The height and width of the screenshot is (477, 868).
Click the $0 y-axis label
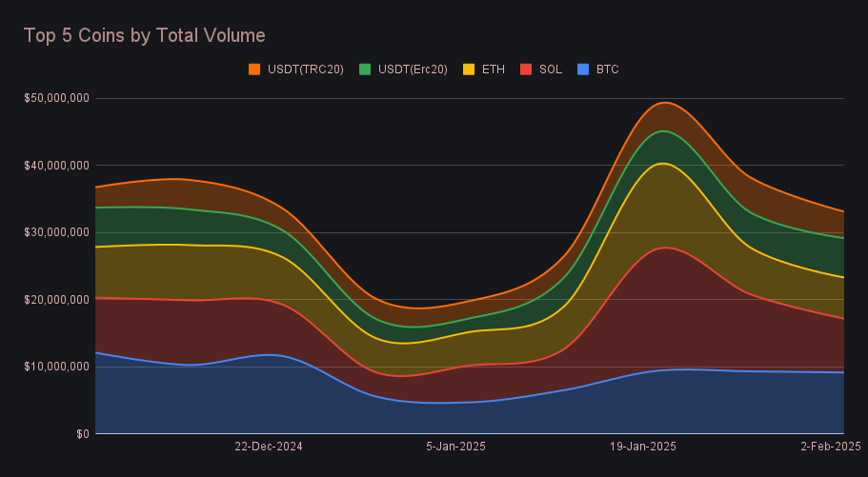(82, 434)
